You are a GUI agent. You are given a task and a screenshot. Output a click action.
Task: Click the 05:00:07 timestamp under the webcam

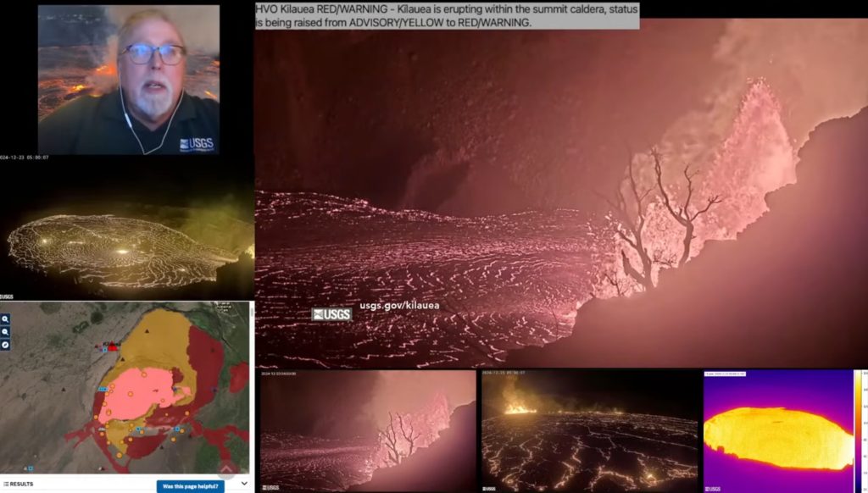point(25,158)
